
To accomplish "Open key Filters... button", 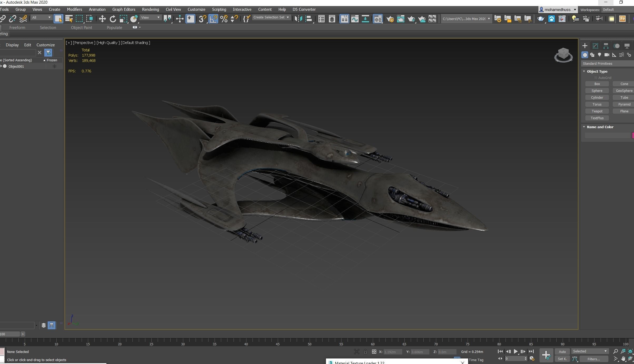I will (x=593, y=359).
